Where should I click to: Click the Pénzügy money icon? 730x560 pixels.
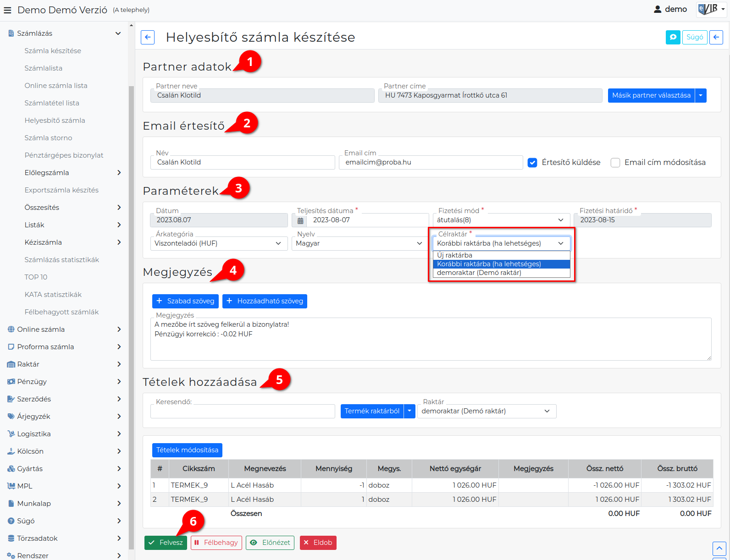[11, 382]
